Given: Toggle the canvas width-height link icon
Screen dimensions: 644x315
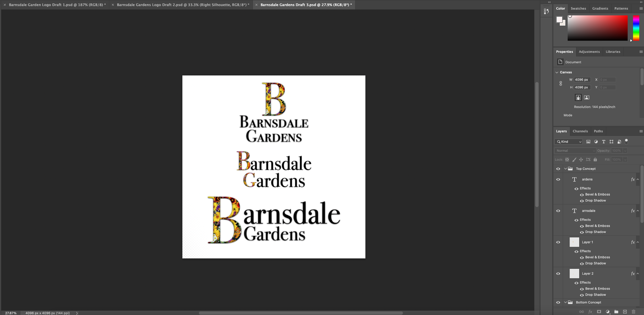Looking at the screenshot, I should coord(561,84).
